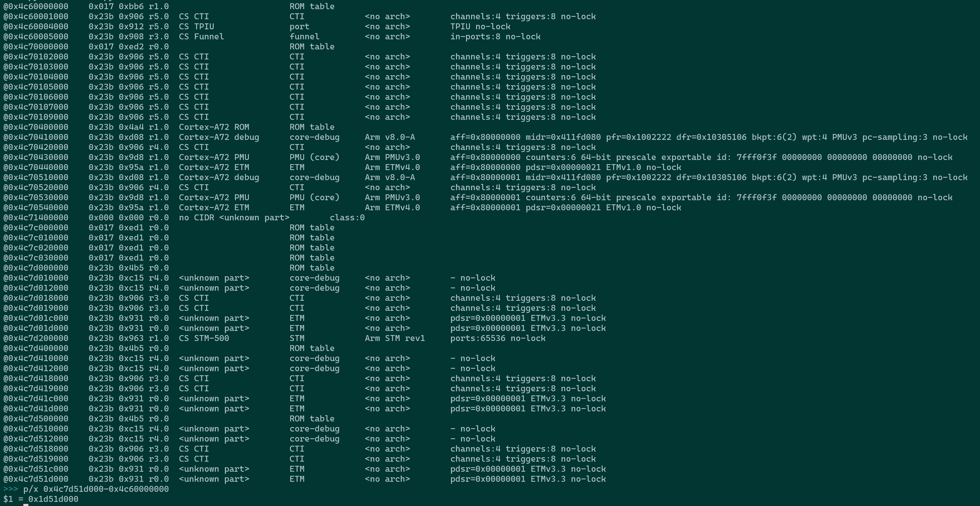Select the address @0x4c7d000000
The image size is (980, 506).
pyautogui.click(x=36, y=268)
